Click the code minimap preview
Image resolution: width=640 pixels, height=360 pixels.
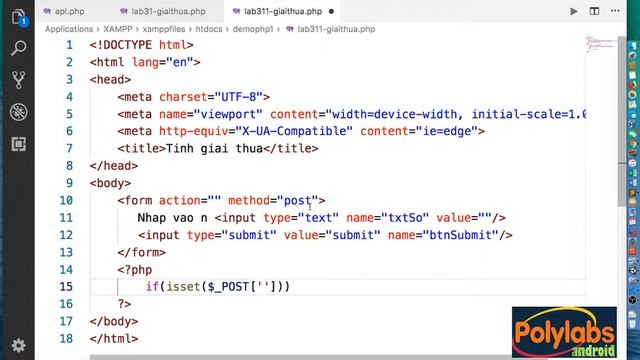point(601,45)
